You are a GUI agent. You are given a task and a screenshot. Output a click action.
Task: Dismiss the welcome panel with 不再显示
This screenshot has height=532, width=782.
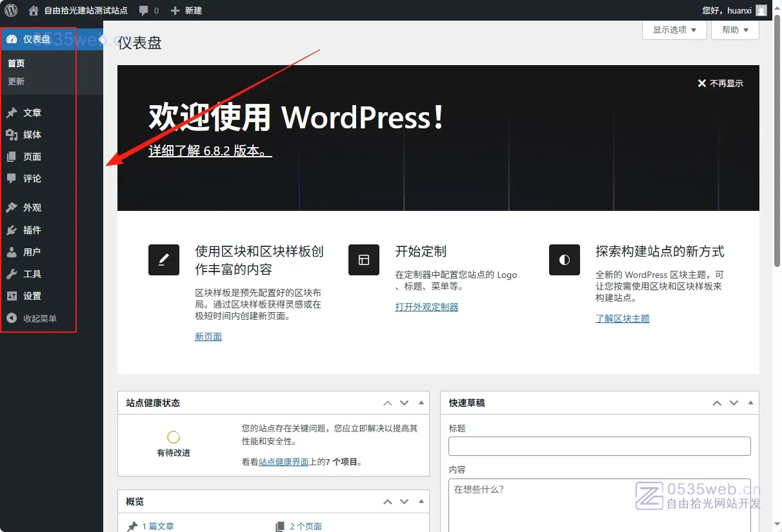[x=720, y=83]
